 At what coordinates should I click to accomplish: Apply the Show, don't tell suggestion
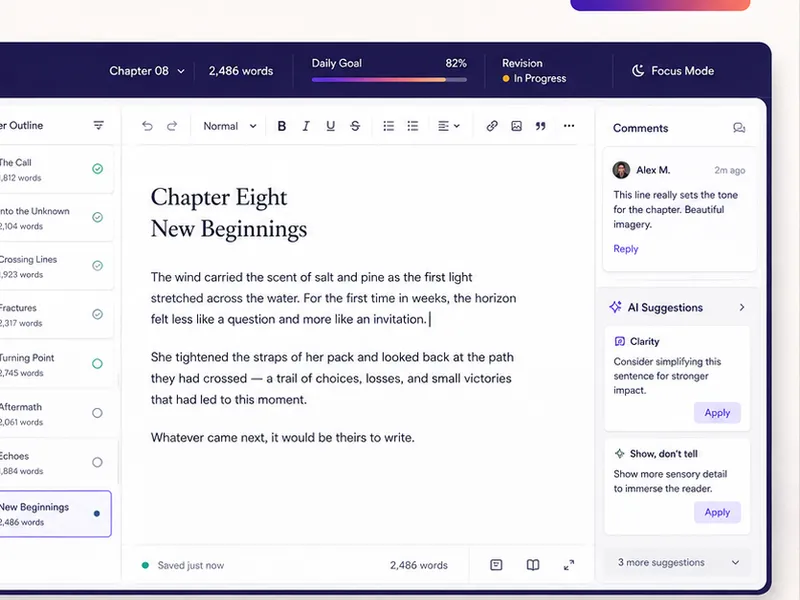coord(717,512)
